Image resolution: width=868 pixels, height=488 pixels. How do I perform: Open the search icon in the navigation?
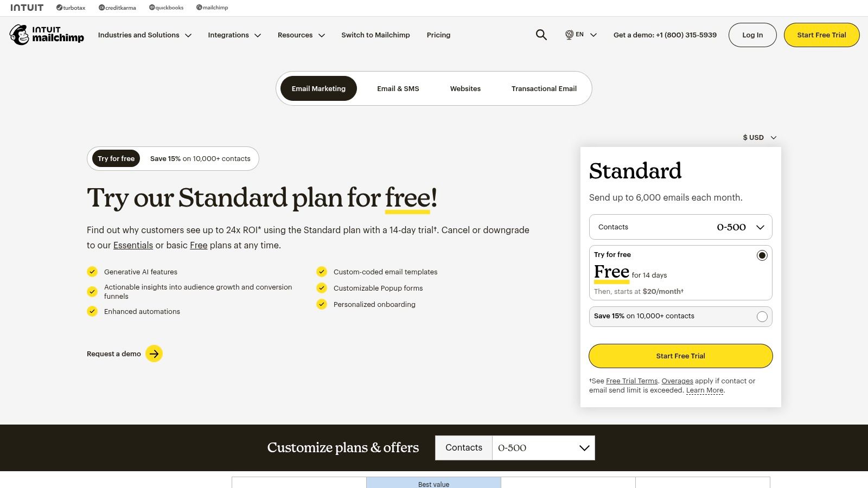541,35
